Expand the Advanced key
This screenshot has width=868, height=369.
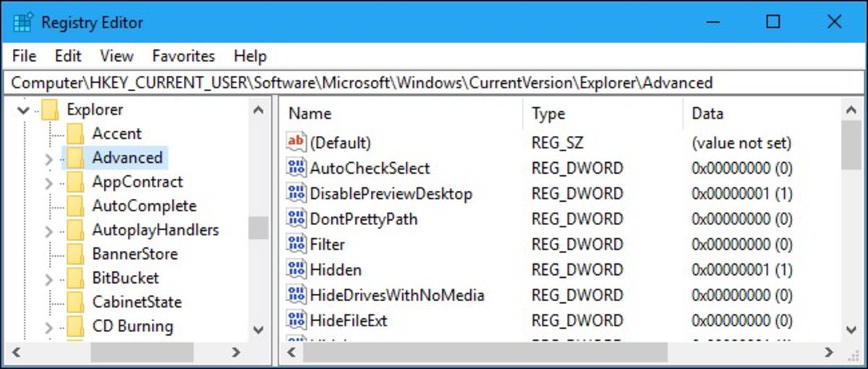point(49,158)
